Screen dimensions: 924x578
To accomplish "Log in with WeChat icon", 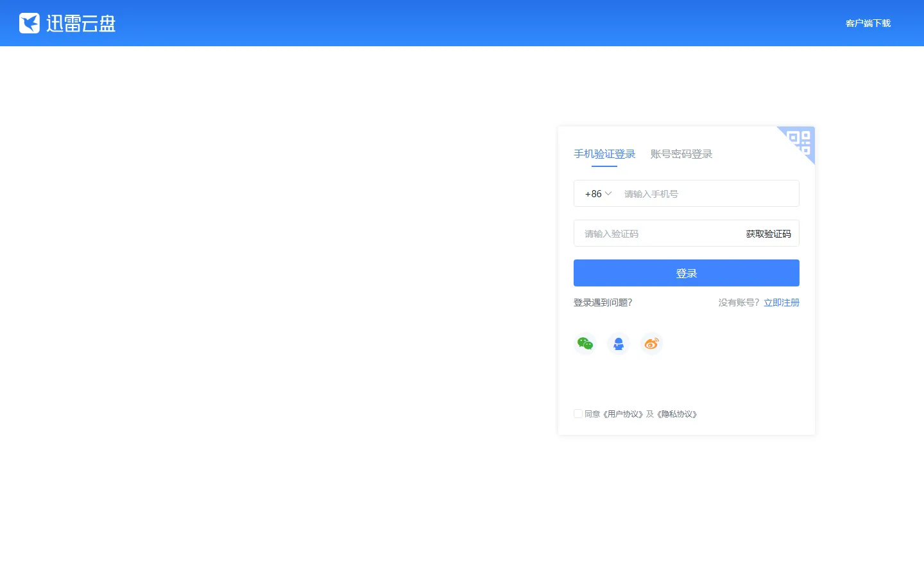I will [585, 344].
